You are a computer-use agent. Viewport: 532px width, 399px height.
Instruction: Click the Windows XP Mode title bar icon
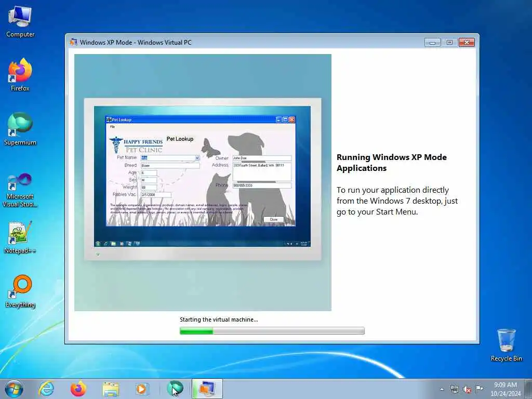(x=73, y=42)
